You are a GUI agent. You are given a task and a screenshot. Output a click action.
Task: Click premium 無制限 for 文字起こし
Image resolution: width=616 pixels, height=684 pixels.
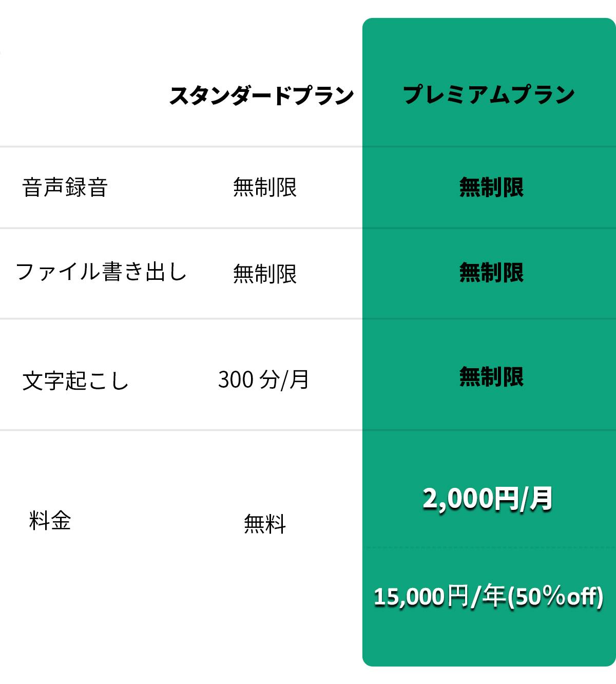(491, 377)
